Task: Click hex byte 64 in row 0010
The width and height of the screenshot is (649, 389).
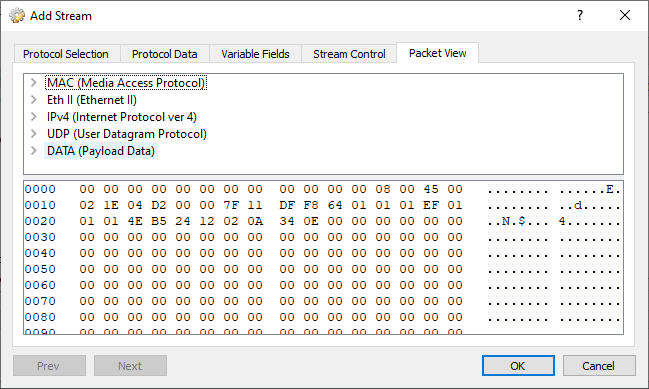Action: pyautogui.click(x=335, y=205)
